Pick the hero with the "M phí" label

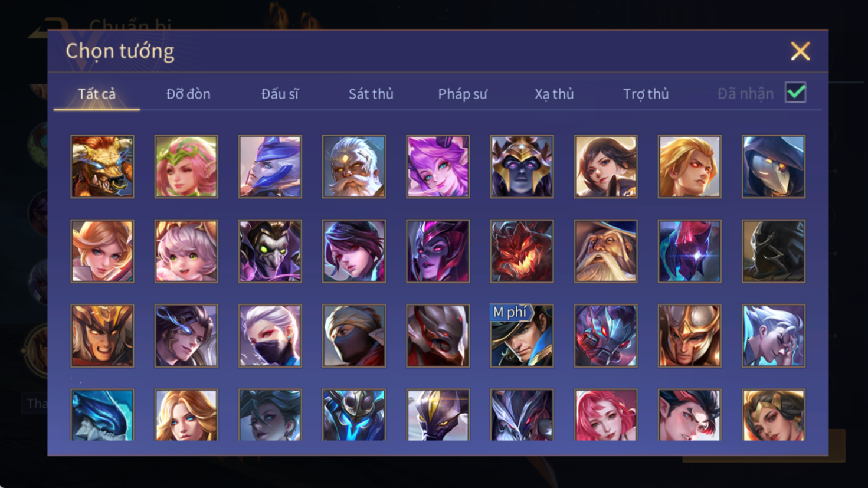[522, 336]
